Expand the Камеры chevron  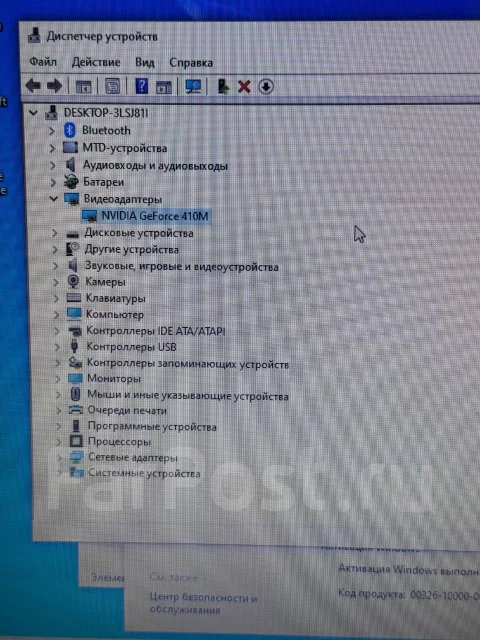click(x=56, y=282)
